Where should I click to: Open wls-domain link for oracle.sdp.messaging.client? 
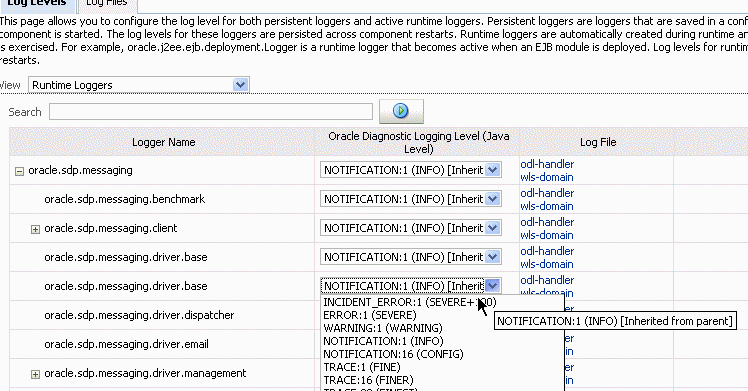[547, 236]
